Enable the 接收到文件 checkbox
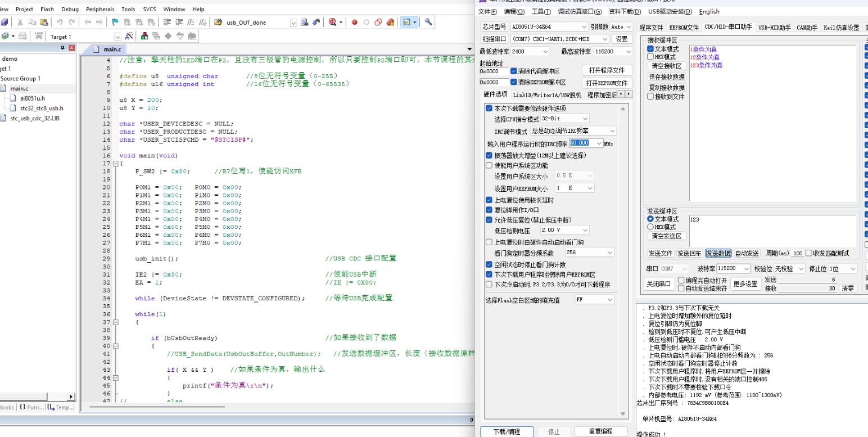This screenshot has width=868, height=437. click(650, 96)
